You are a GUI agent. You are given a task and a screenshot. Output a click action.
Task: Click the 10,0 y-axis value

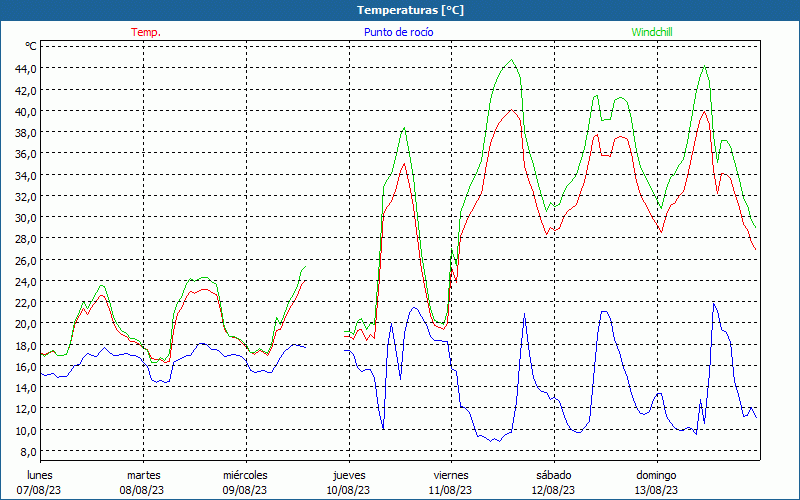point(26,430)
